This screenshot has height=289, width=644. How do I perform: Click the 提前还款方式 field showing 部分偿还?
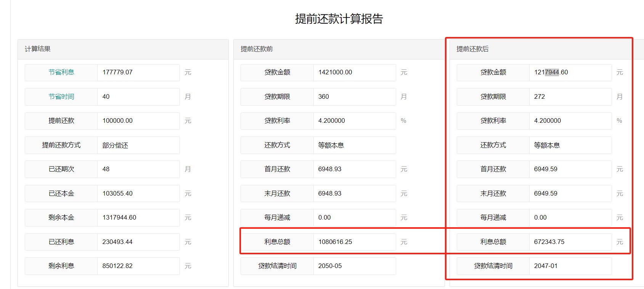(x=138, y=145)
